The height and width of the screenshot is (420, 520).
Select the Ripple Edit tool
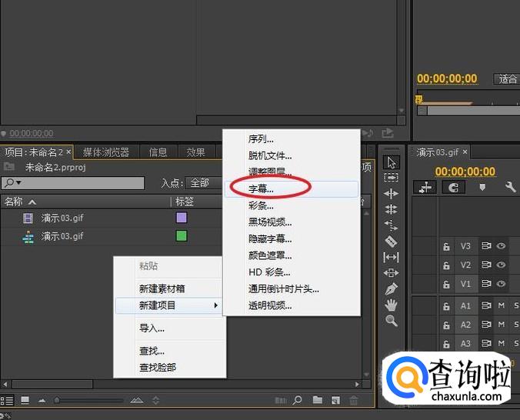[x=391, y=194]
